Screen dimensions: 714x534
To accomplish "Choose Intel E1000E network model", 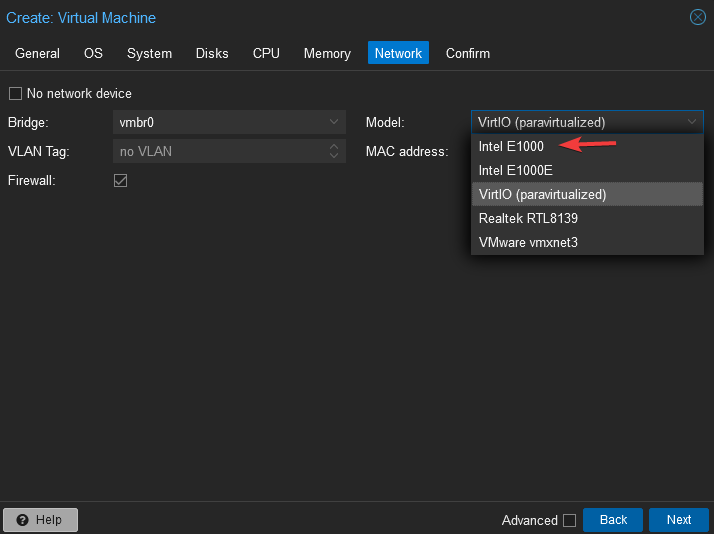I will pos(515,170).
